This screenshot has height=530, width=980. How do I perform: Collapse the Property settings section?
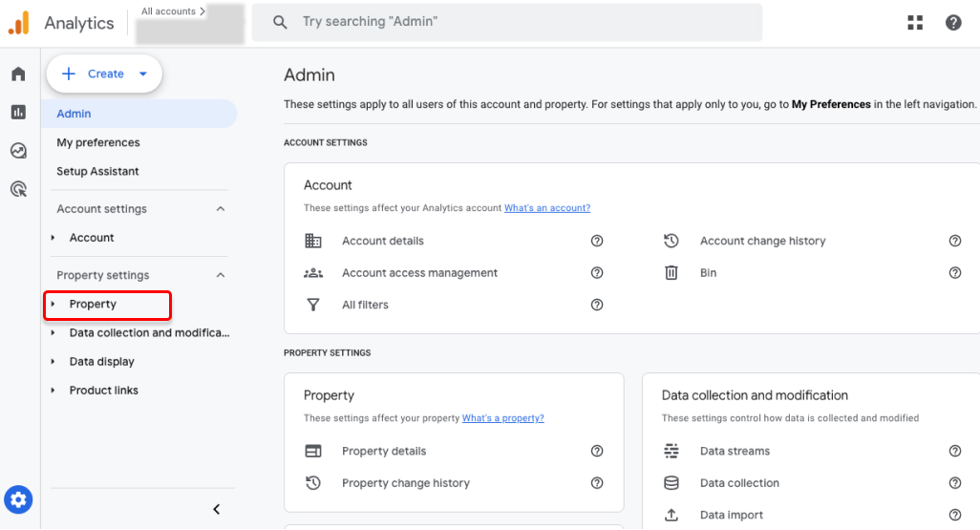pyautogui.click(x=221, y=276)
